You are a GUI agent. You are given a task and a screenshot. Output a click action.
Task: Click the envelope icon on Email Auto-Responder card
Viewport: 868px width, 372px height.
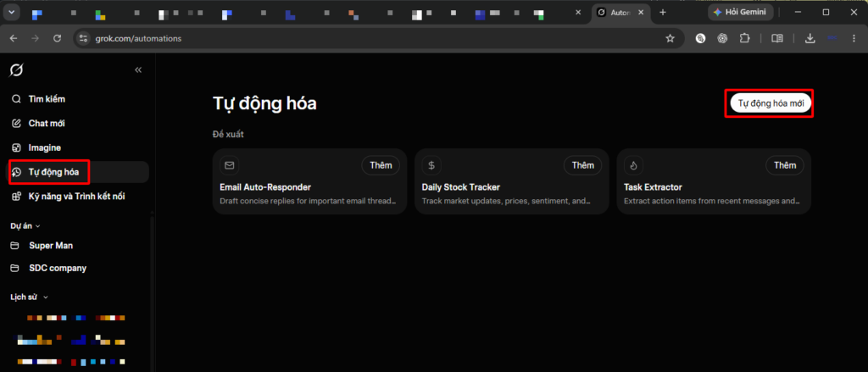coord(229,165)
